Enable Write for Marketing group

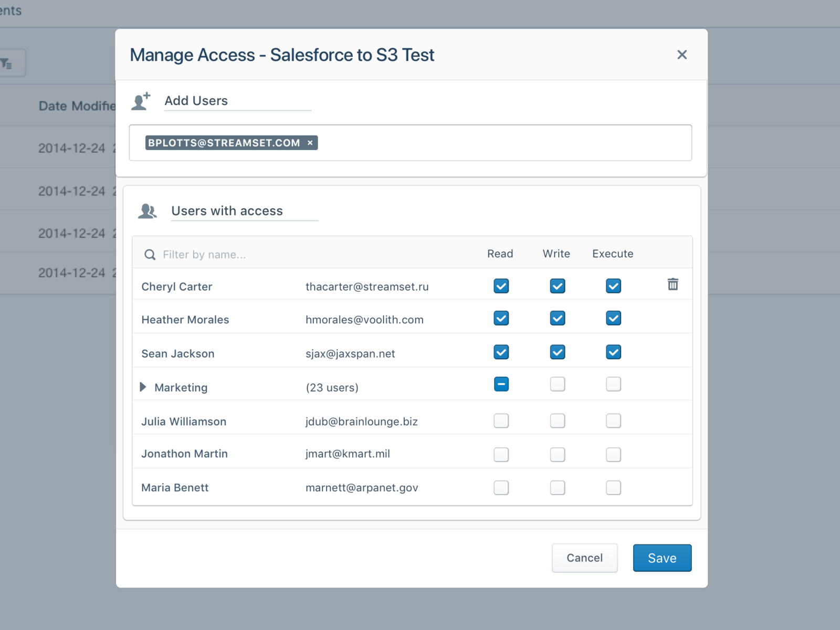pos(558,384)
